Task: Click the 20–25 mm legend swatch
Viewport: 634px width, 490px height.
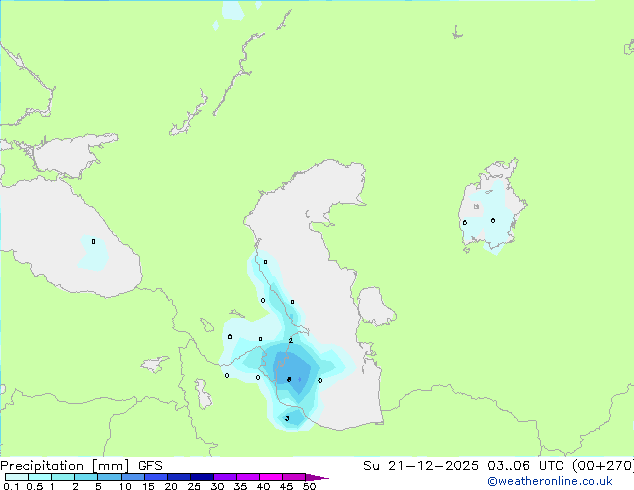Action: click(178, 477)
